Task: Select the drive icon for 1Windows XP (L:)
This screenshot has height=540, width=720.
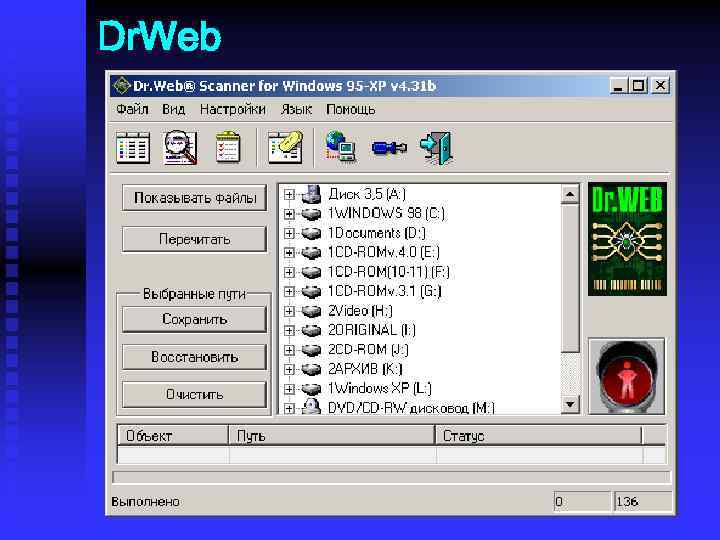Action: [311, 389]
